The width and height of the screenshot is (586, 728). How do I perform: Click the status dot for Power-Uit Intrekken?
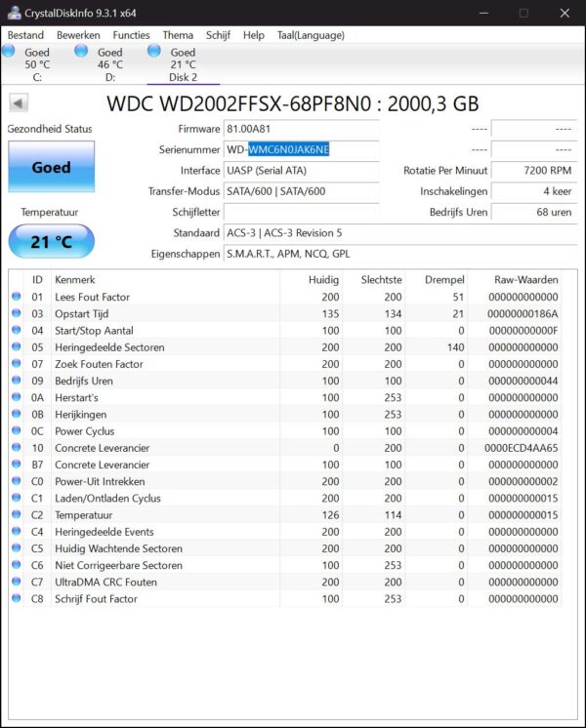pyautogui.click(x=17, y=480)
